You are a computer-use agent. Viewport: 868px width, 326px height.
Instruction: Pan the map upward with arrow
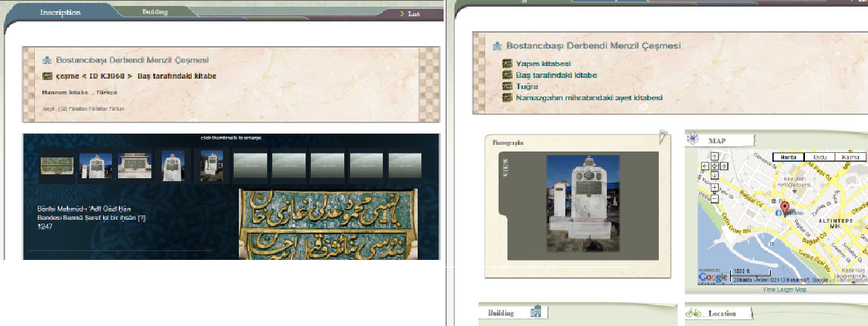[x=714, y=156]
